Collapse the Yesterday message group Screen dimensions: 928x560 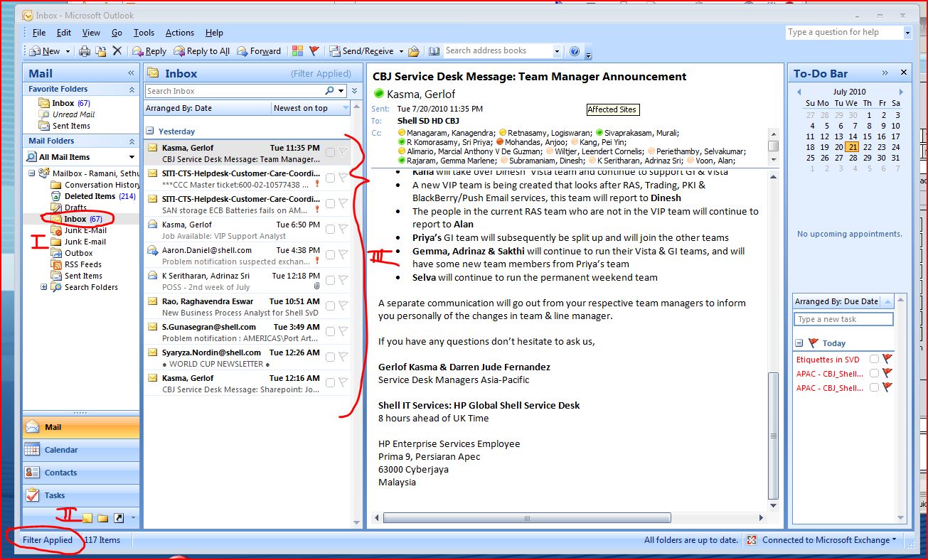pos(150,131)
